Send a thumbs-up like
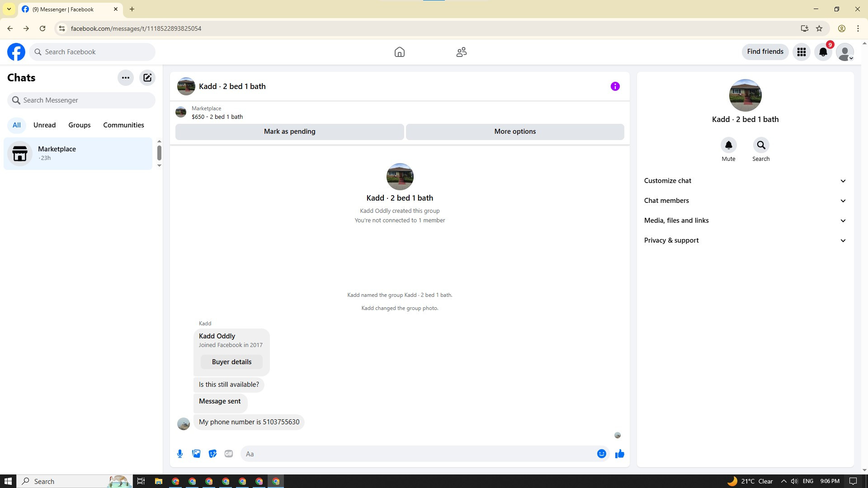 click(x=619, y=454)
